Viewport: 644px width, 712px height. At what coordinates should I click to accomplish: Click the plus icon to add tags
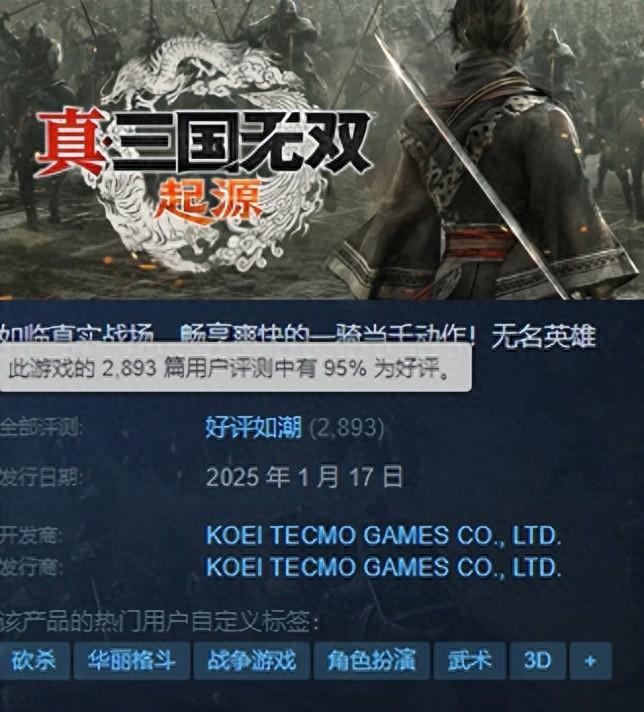click(590, 661)
